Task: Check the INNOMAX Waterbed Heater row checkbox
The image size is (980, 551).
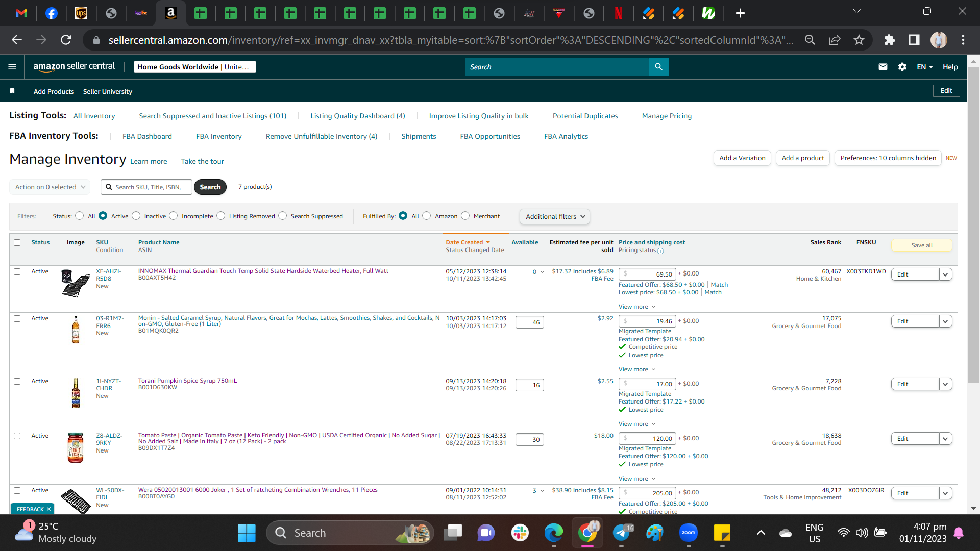Action: (x=17, y=271)
